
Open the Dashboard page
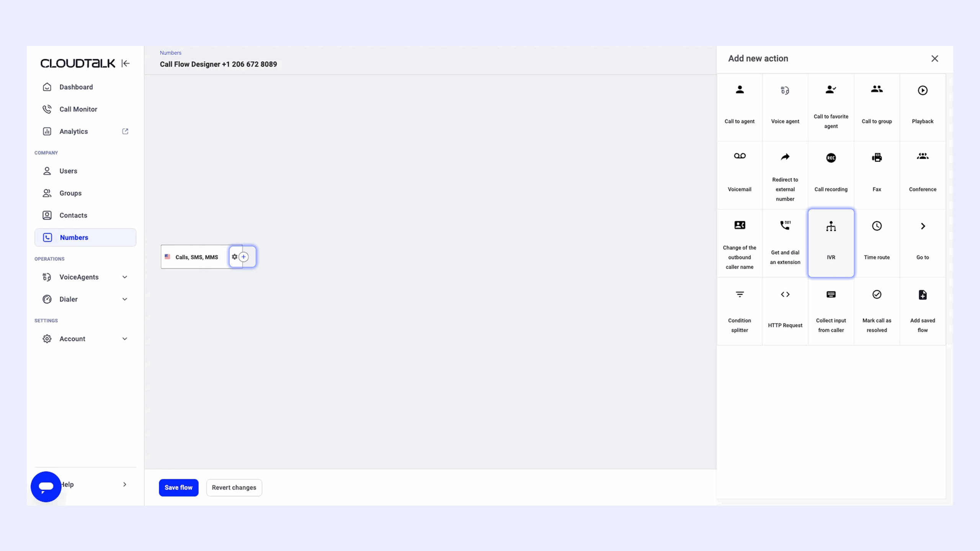(76, 87)
